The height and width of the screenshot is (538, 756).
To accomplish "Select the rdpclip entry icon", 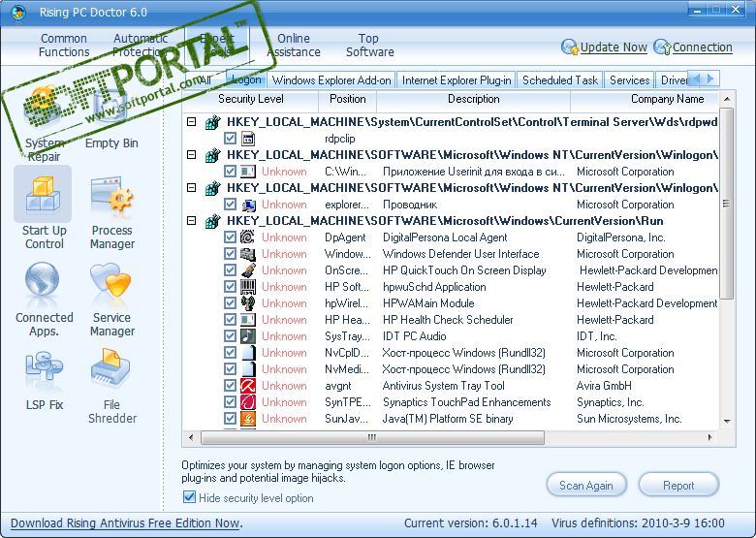I will 247,139.
